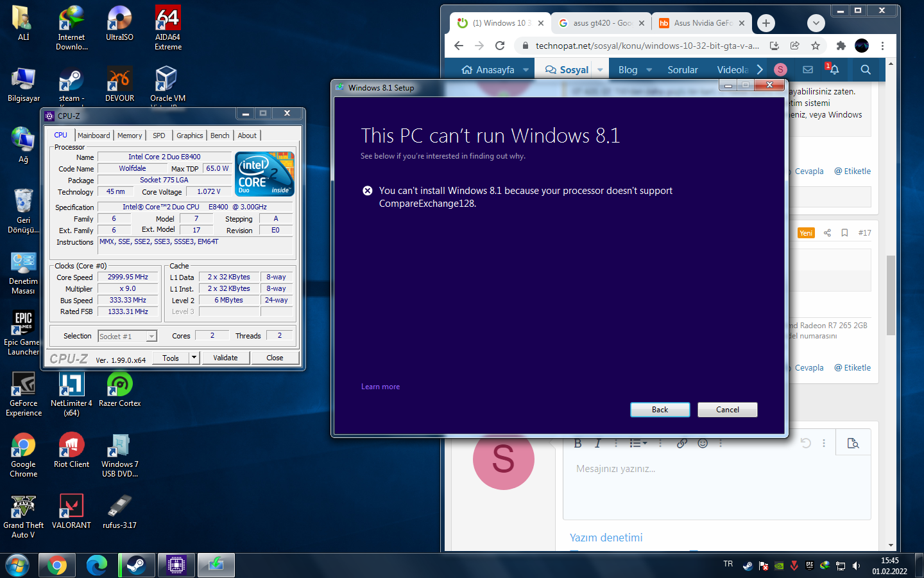Reload the page in Chrome
Image resolution: width=924 pixels, height=578 pixels.
(x=500, y=46)
